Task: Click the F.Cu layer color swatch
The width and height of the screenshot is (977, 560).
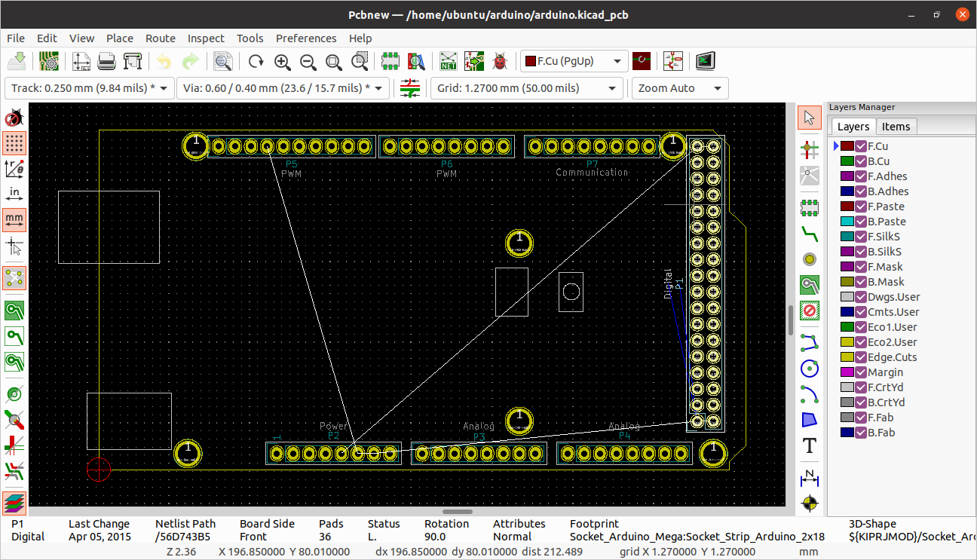Action: click(847, 146)
